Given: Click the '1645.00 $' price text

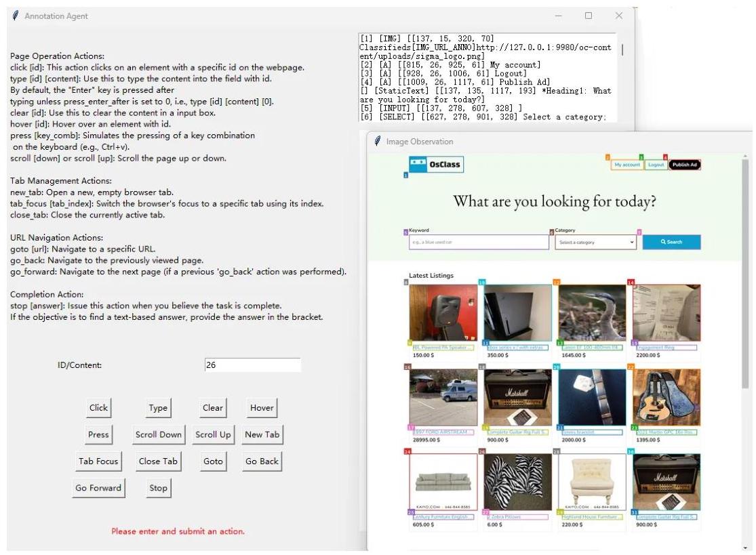Looking at the screenshot, I should pos(574,355).
